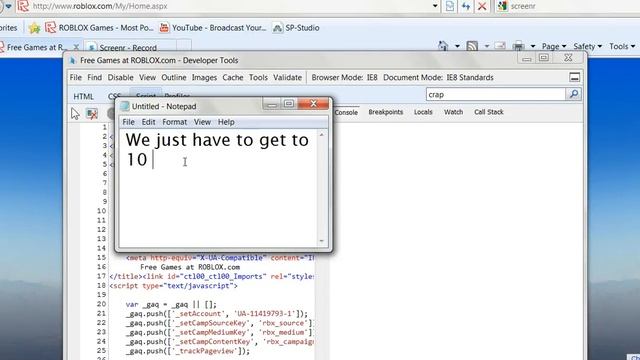Click Document Mode: IE8 Standards
This screenshot has height=360, width=640.
438,77
